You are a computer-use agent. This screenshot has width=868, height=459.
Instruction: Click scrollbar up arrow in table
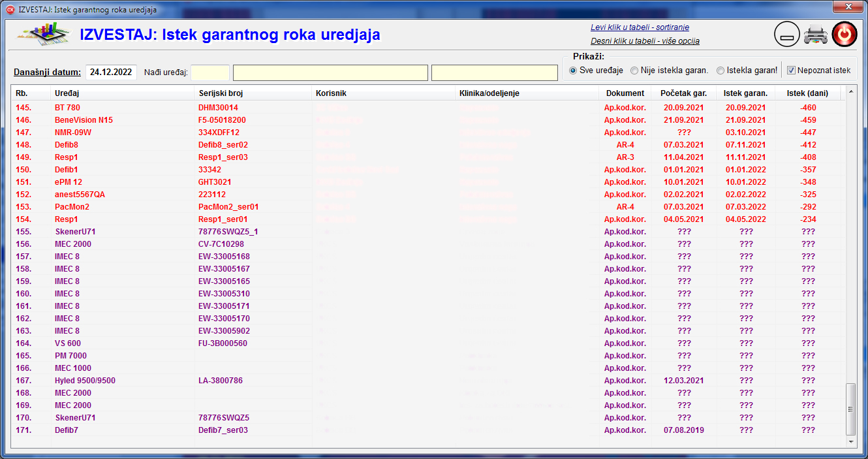pos(850,92)
